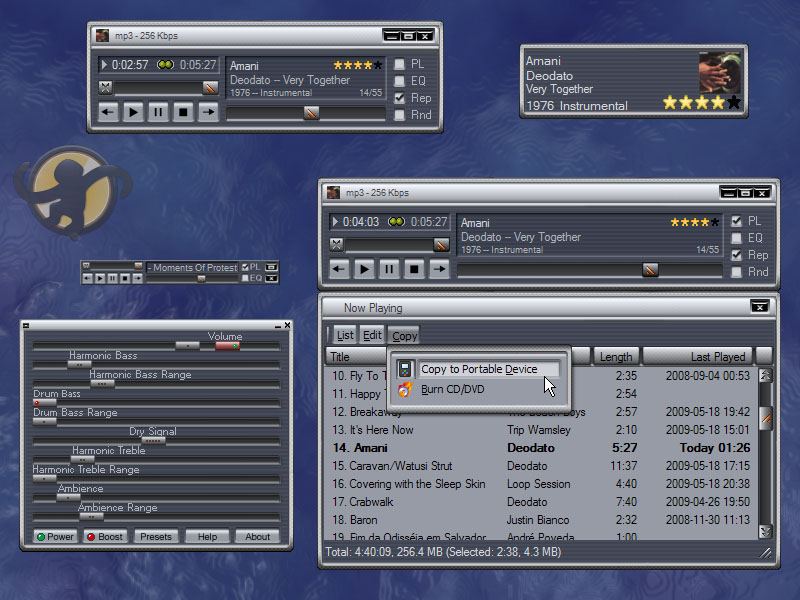Turn on Rnd shuffle in the 0:02:57 player
Image resolution: width=800 pixels, height=600 pixels.
pyautogui.click(x=400, y=115)
